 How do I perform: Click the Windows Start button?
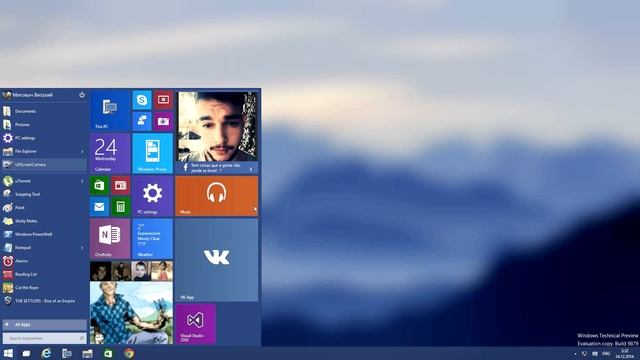coord(8,353)
